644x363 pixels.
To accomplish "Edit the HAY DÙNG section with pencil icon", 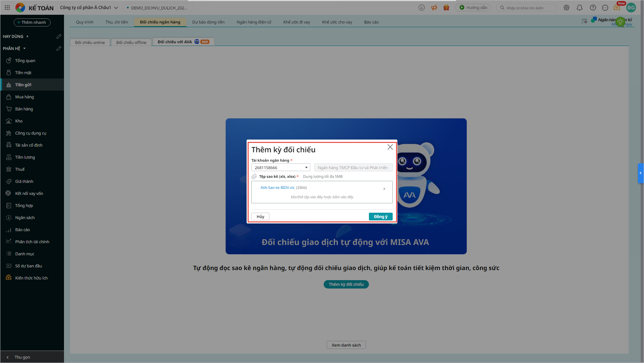I will coord(59,36).
